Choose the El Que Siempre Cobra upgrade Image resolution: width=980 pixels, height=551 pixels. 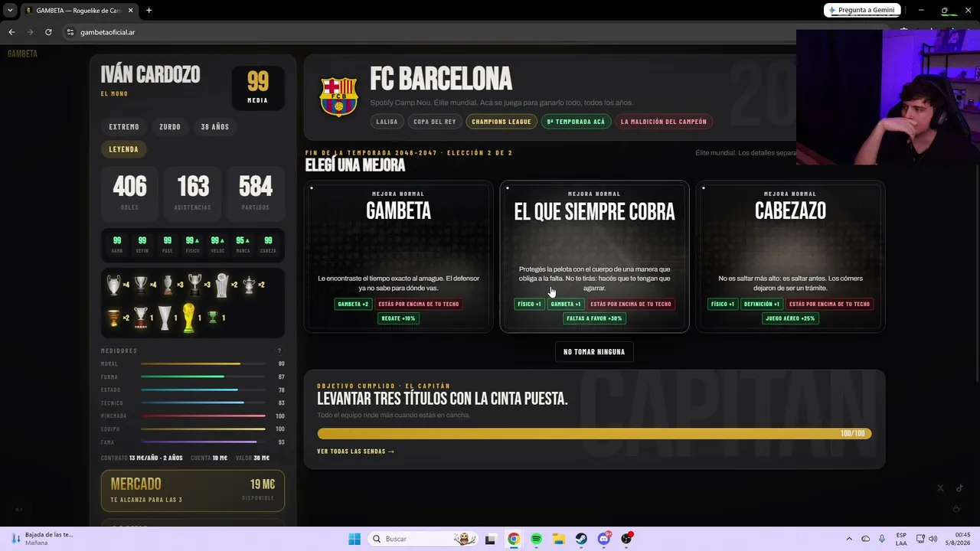pyautogui.click(x=594, y=256)
